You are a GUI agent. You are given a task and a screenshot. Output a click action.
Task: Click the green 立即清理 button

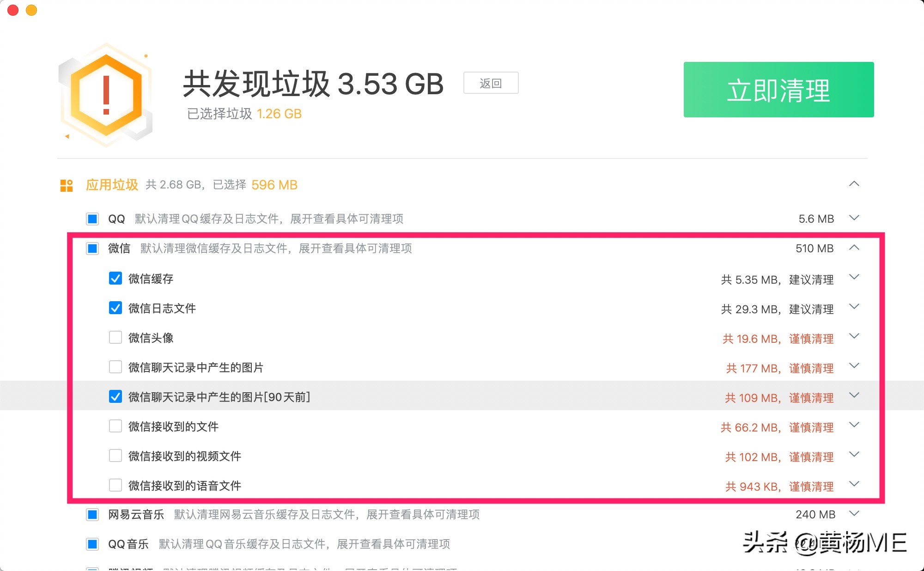point(779,91)
